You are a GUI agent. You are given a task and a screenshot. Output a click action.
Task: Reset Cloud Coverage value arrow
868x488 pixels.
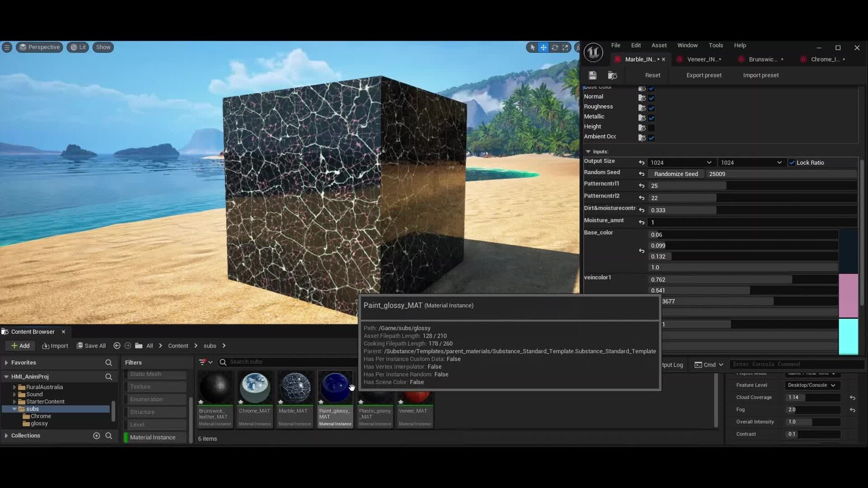[x=852, y=397]
